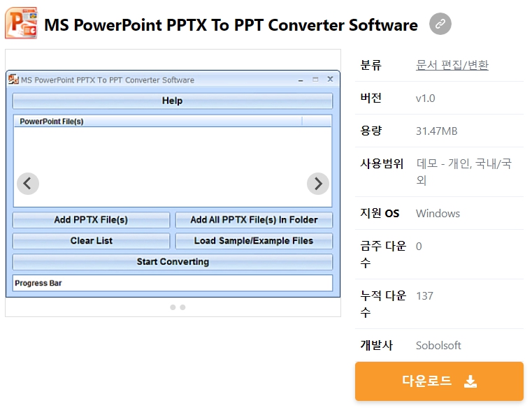Click the developer name Sobolsoft

pos(438,345)
